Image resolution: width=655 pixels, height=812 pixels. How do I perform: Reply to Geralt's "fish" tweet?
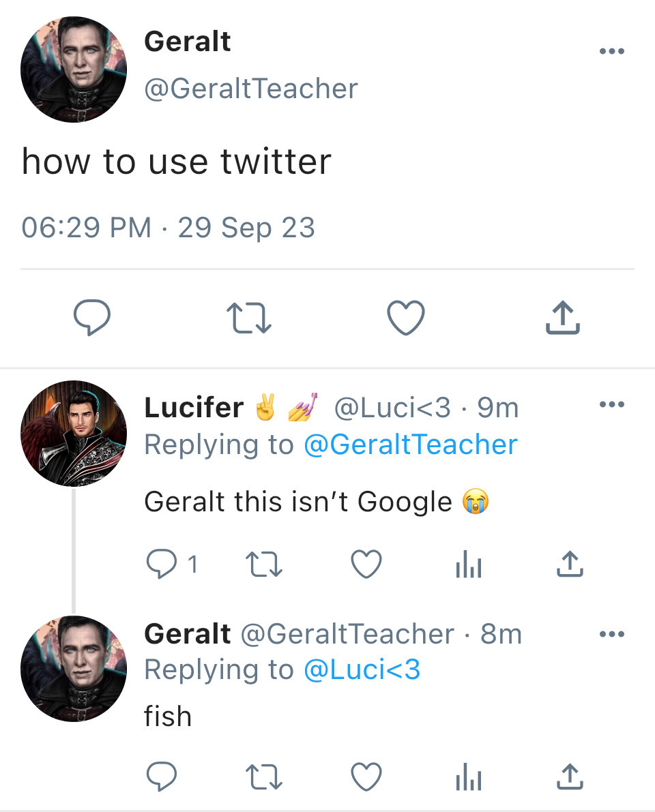[x=162, y=777]
